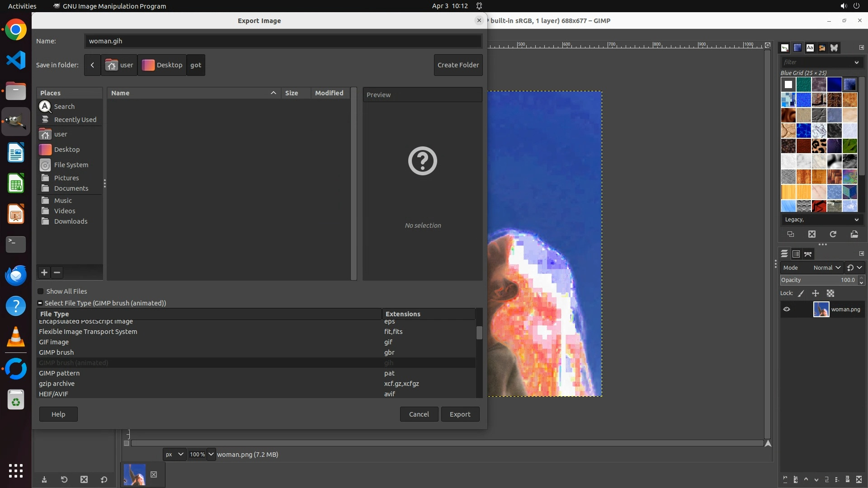Switch to the Channels tab
Screen dimensions: 868x488
(x=796, y=254)
